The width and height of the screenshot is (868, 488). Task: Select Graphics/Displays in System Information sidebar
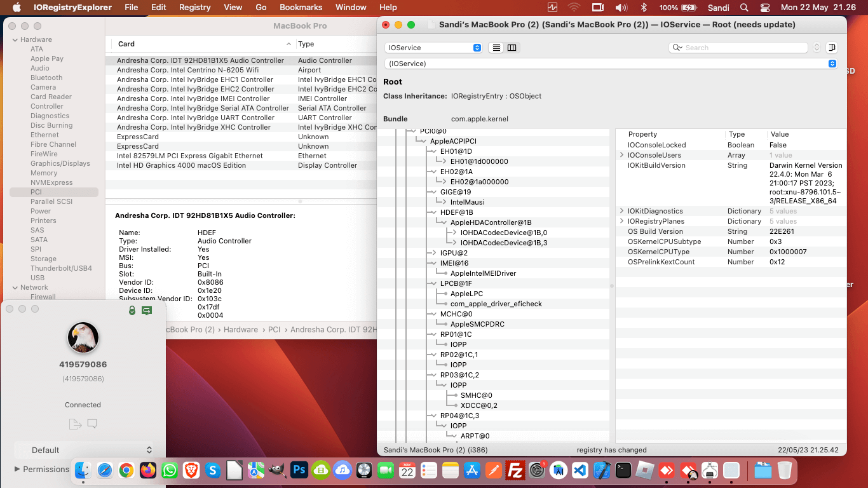(x=60, y=163)
